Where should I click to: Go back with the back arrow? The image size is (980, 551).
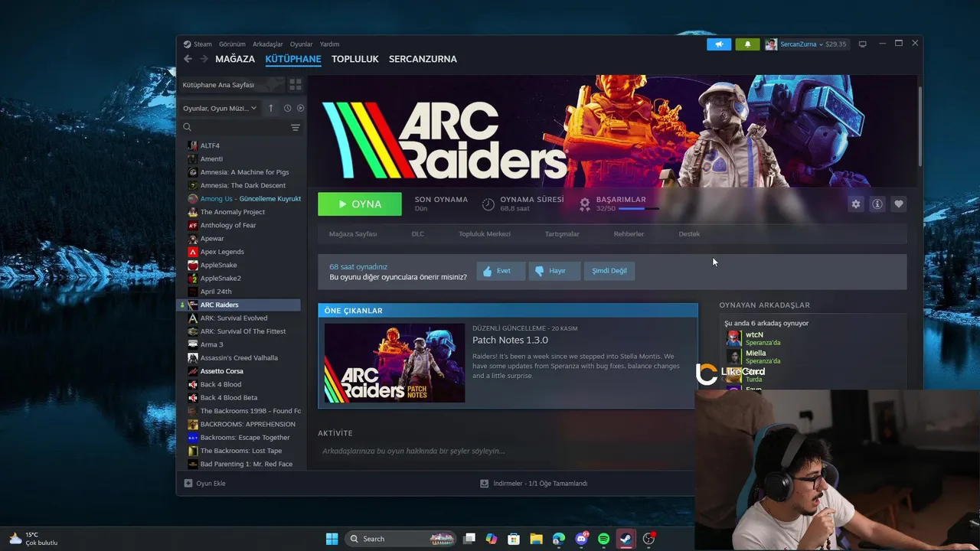point(188,59)
